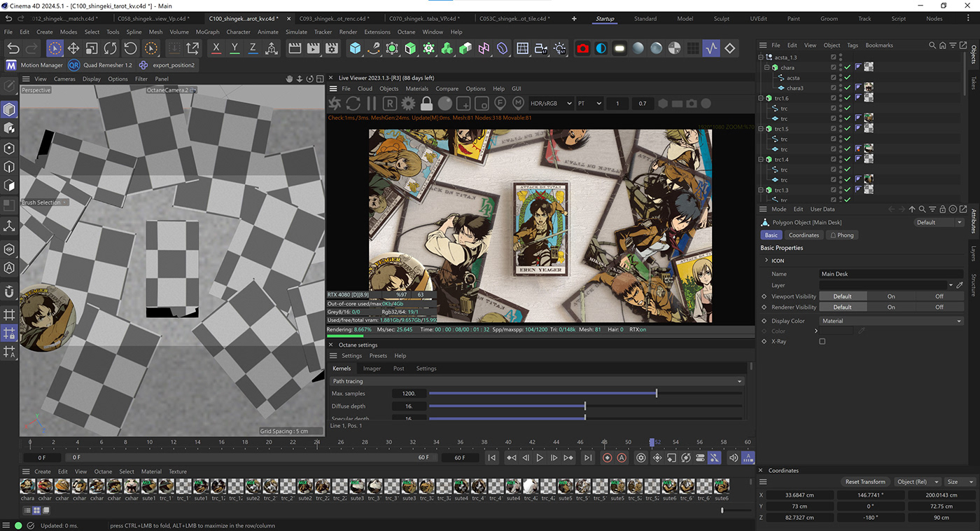Toggle the X axis lock
Viewport: 980px width, 531px height.
pos(216,48)
